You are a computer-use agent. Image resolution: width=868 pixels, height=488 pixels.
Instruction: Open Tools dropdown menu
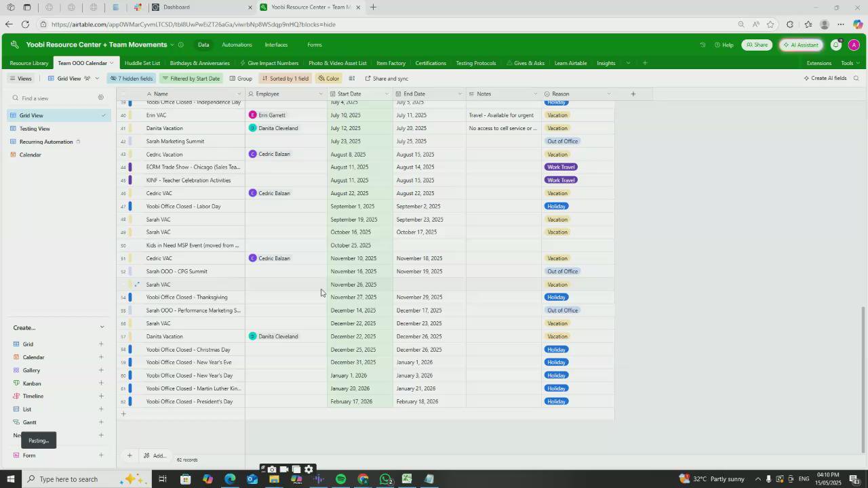click(850, 63)
